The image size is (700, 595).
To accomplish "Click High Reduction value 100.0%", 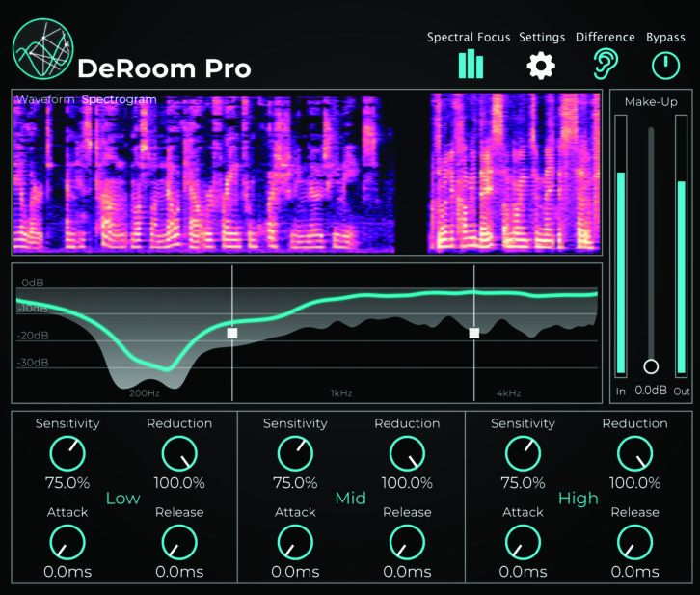I will coord(634,483).
